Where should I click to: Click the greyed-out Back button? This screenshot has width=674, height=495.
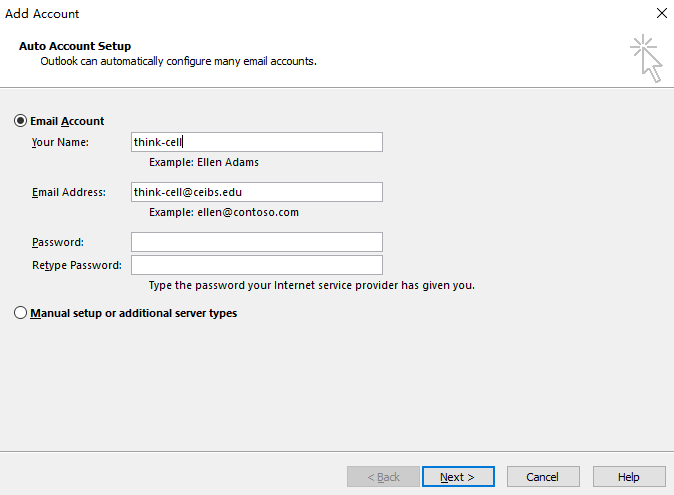384,477
